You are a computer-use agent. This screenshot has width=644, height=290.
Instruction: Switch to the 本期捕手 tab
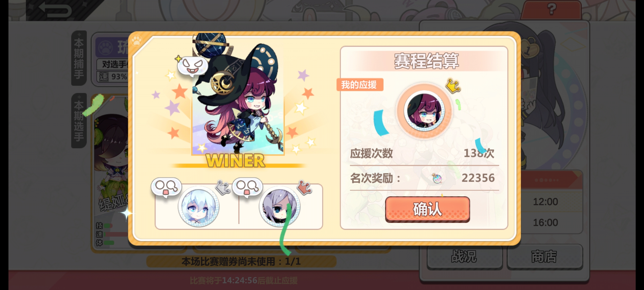click(x=79, y=58)
